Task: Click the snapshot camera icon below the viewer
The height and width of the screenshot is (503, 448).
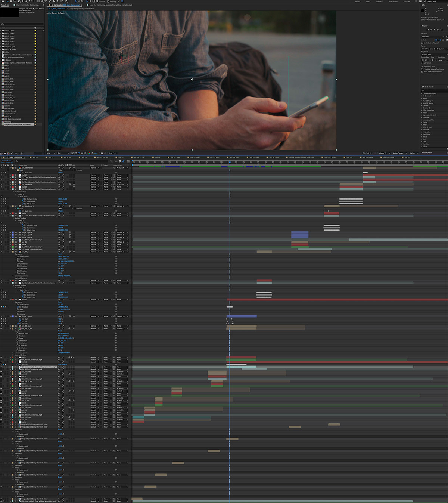Action: point(102,153)
